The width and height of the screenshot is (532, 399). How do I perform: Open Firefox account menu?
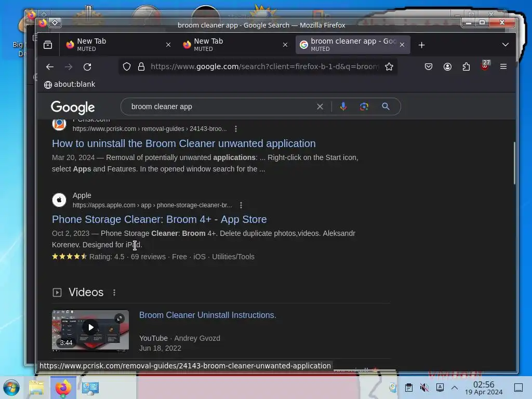(x=447, y=66)
